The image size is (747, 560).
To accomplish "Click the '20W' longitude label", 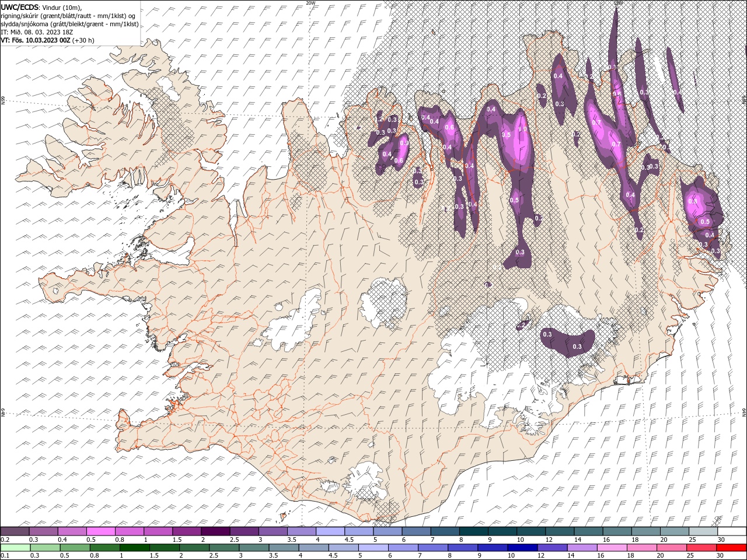I will pyautogui.click(x=311, y=3).
